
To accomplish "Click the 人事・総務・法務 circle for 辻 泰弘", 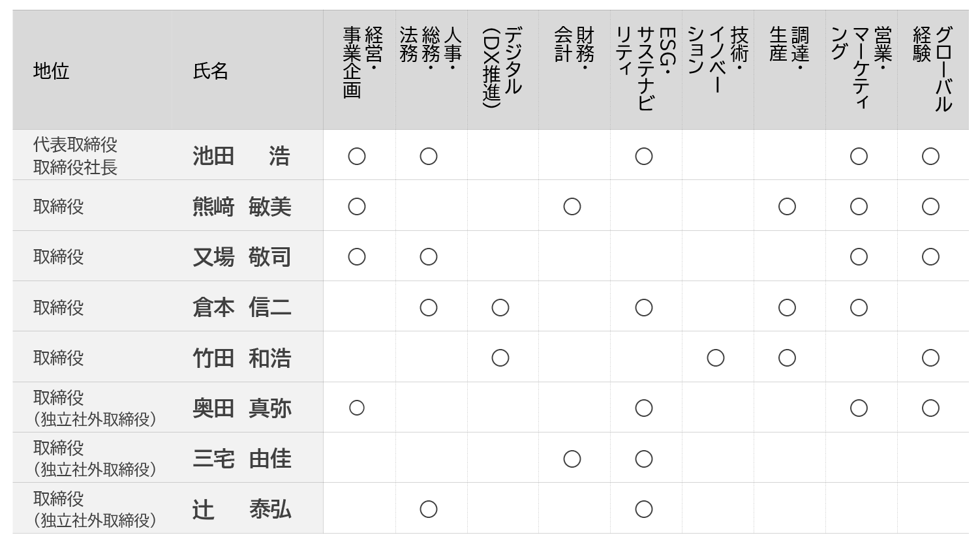I will 429,509.
